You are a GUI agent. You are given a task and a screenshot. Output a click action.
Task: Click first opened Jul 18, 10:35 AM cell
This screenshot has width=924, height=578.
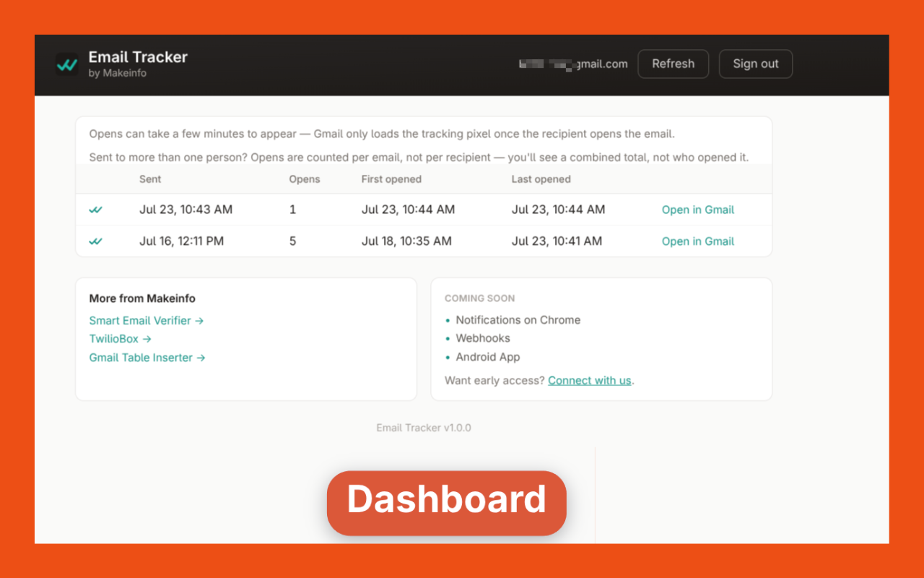(x=406, y=241)
